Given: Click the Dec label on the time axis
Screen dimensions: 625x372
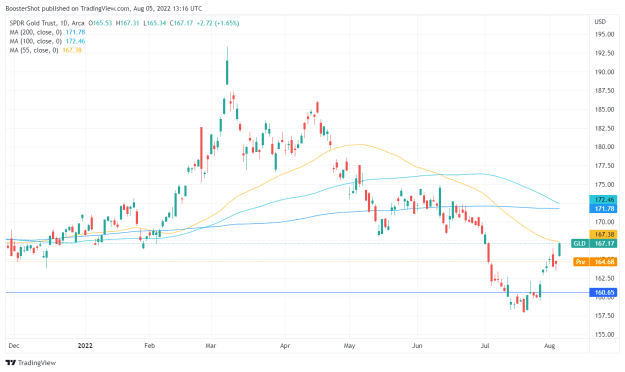Looking at the screenshot, I should 14,346.
